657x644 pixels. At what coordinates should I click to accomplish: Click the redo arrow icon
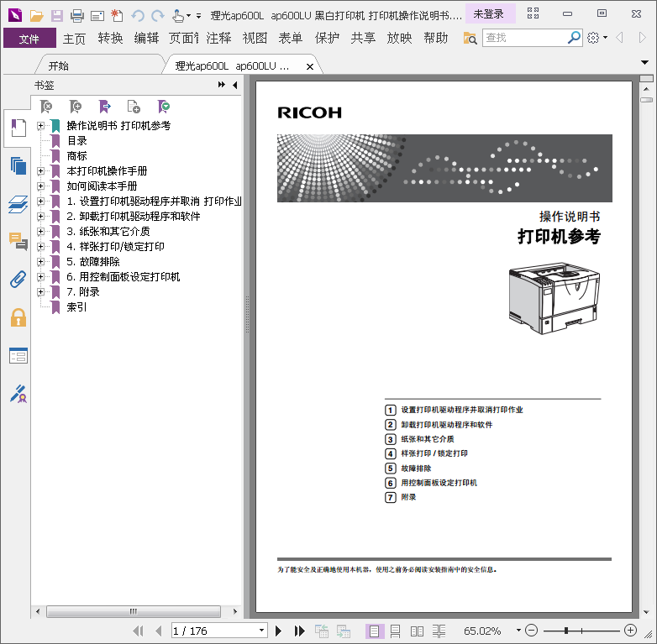coord(158,16)
